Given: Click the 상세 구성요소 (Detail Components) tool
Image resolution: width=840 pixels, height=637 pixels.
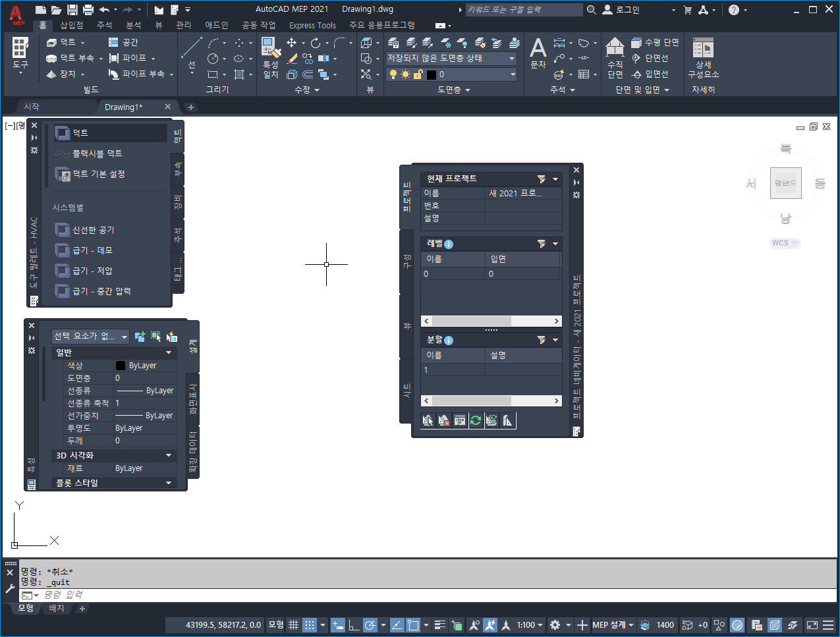Looking at the screenshot, I should click(703, 57).
